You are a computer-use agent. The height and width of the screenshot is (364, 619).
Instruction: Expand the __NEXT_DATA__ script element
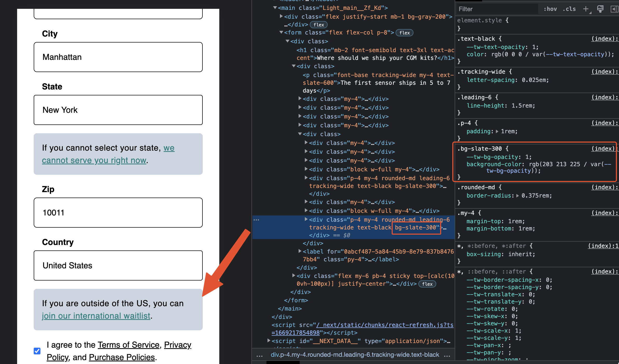point(269,341)
